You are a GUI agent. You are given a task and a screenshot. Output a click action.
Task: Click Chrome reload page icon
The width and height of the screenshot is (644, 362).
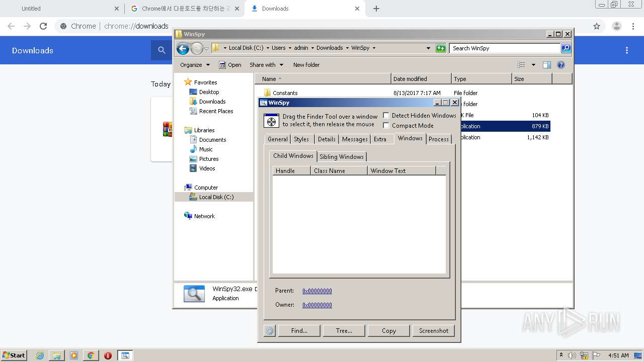tap(43, 26)
